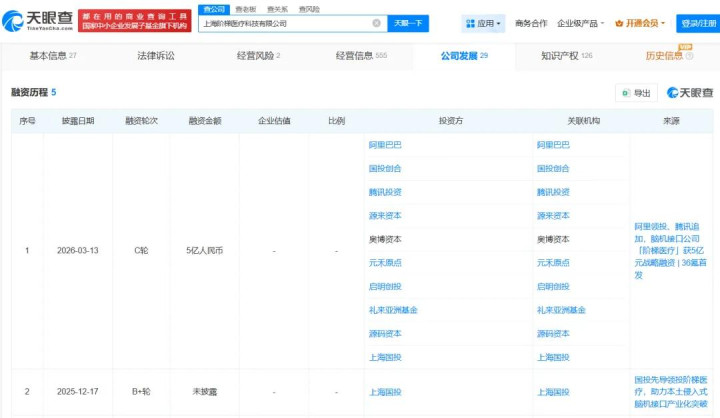
Task: Expand the 开通会员 membership dropdown
Action: 643,23
